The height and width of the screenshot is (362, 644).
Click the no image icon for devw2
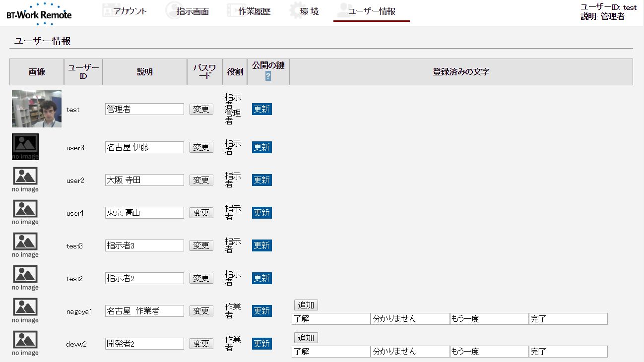[25, 343]
